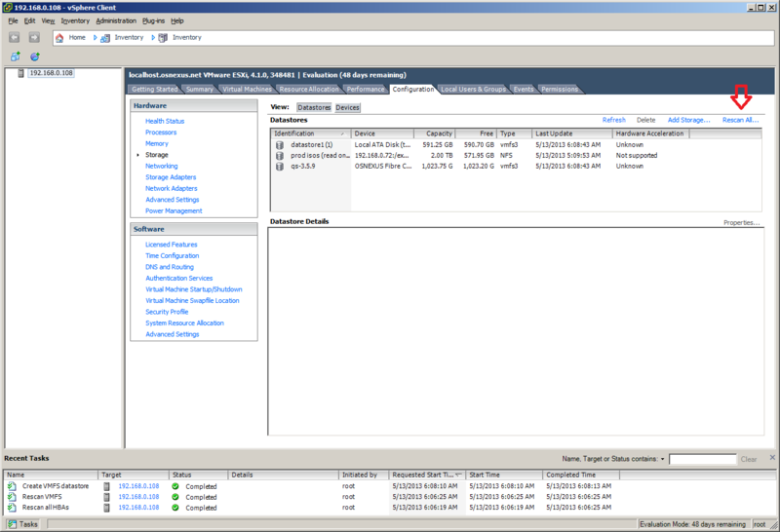This screenshot has width=780, height=532.
Task: Click the prod isos datastore icon
Action: point(280,156)
